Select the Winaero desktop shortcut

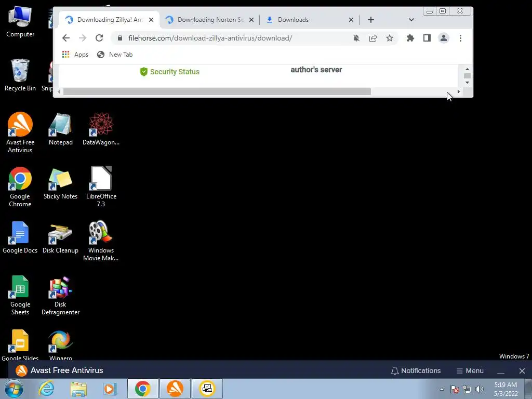click(60, 345)
